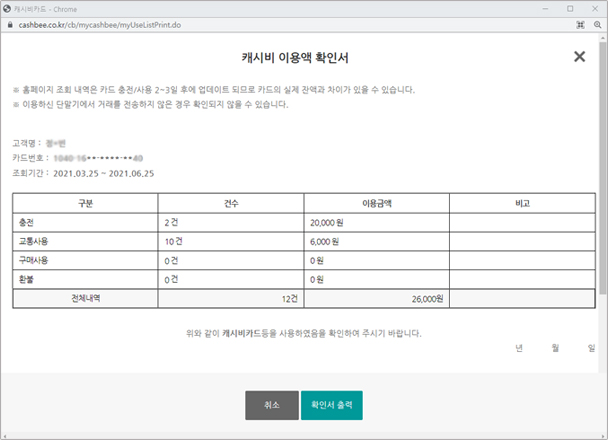Click the 교통사용 row label
The height and width of the screenshot is (441, 609).
coord(33,241)
